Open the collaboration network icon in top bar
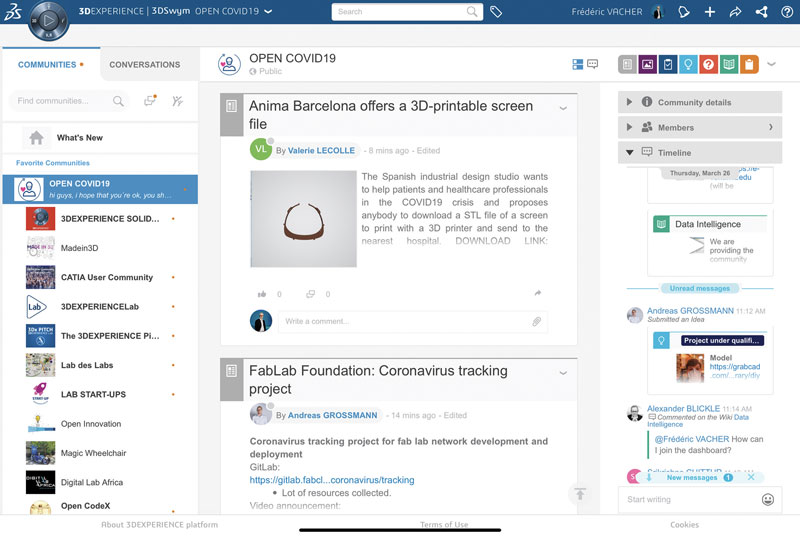This screenshot has width=800, height=536. (x=762, y=12)
